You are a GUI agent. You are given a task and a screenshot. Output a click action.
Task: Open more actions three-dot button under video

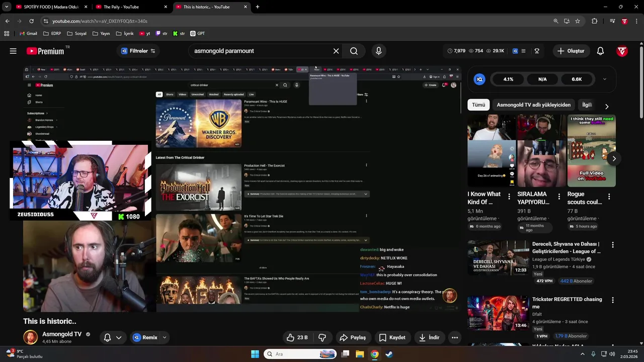(455, 337)
